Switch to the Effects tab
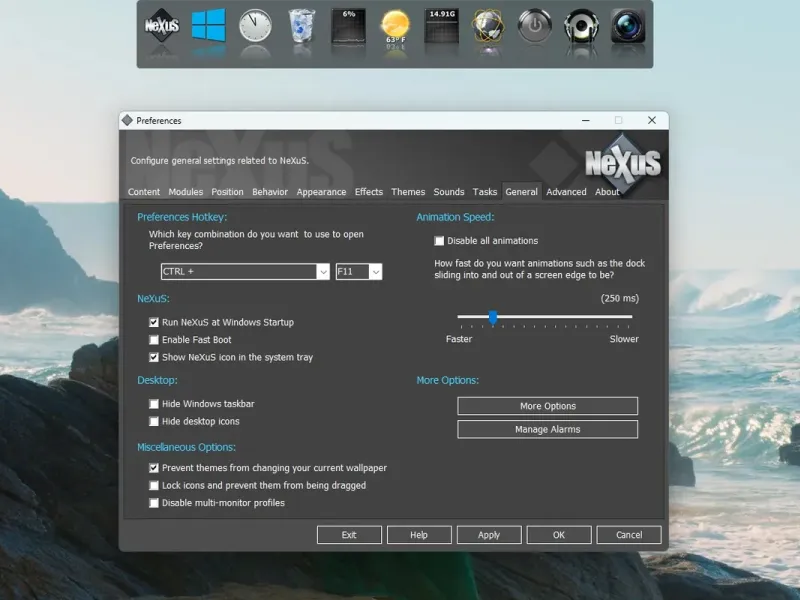Screen dimensions: 800x600 click(369, 192)
